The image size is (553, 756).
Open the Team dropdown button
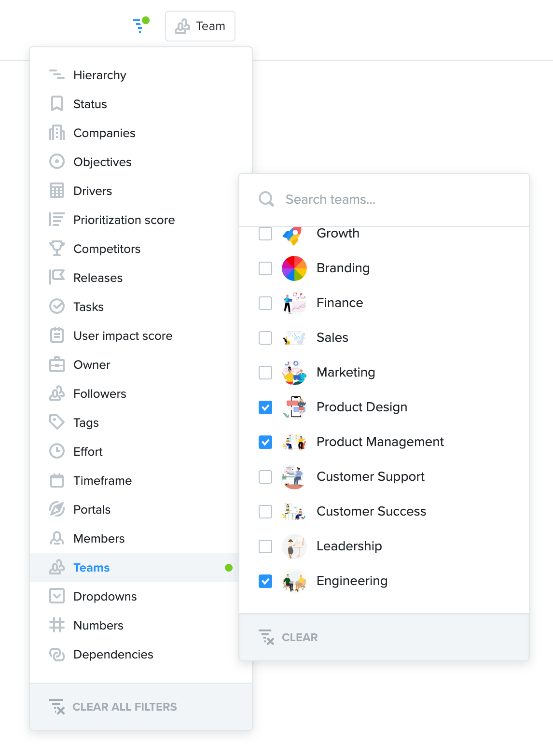(x=200, y=26)
